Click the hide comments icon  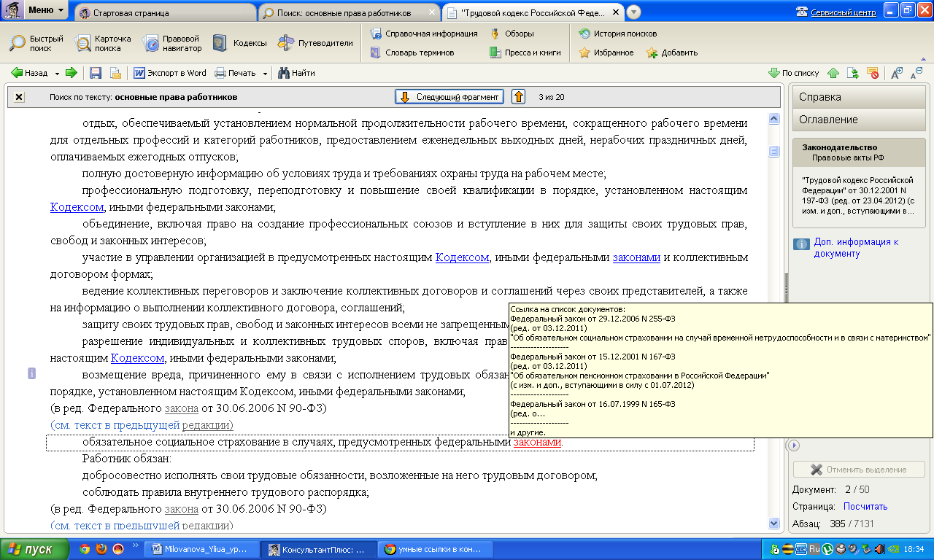click(x=873, y=73)
